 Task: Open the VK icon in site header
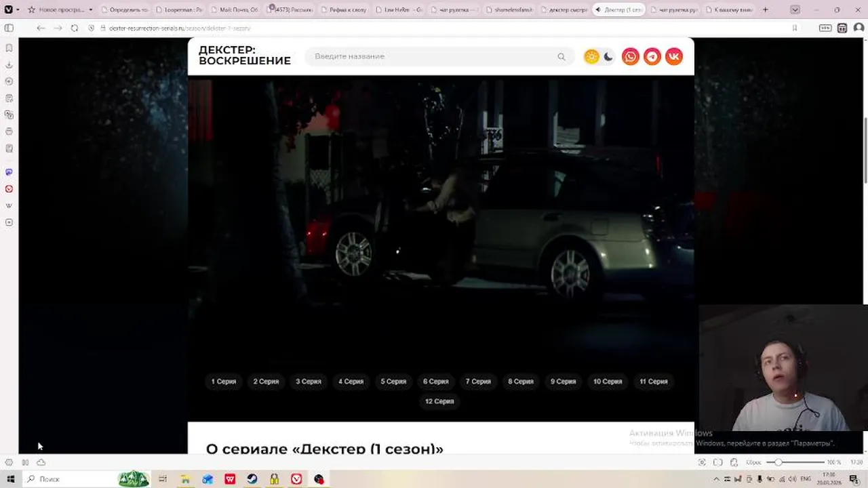coord(674,56)
